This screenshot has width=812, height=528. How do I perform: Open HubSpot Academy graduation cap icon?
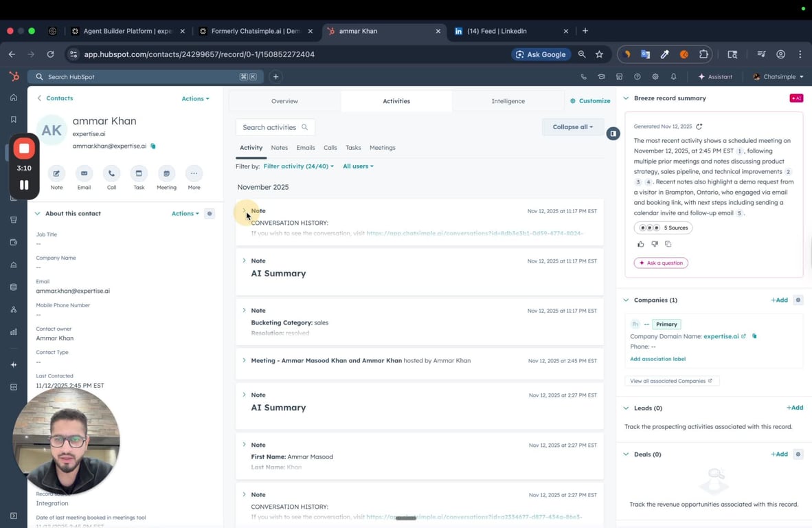(x=601, y=77)
